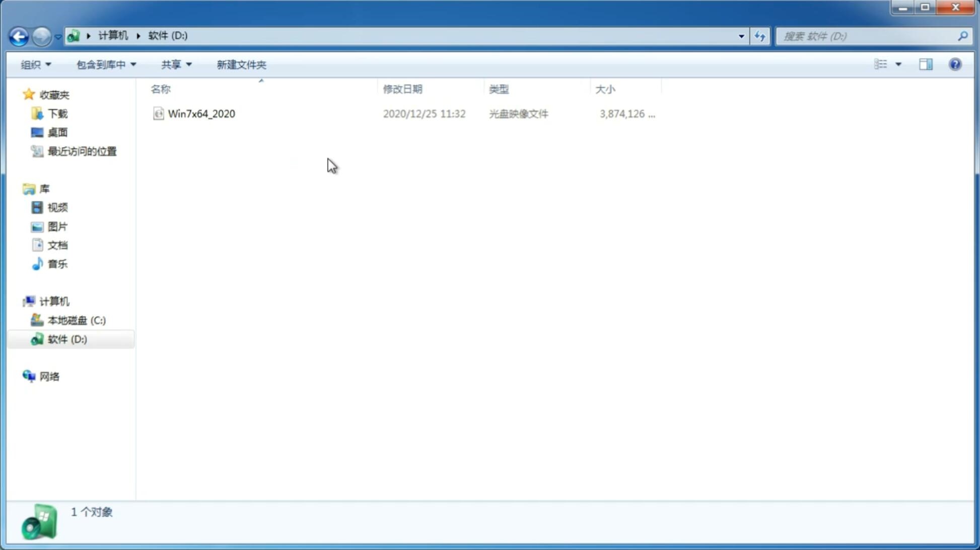The height and width of the screenshot is (550, 980).
Task: Open 本地磁盘 (C:) drive
Action: [x=76, y=320]
